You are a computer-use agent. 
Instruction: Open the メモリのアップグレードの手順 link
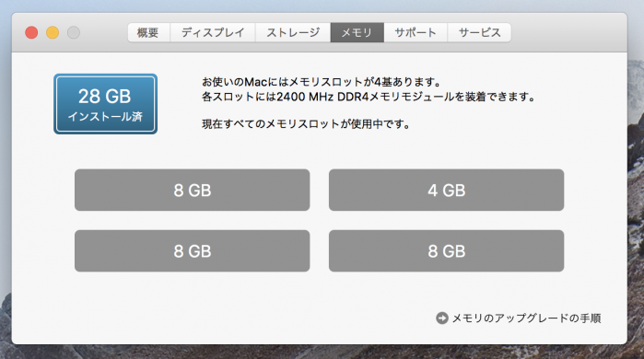(x=526, y=318)
